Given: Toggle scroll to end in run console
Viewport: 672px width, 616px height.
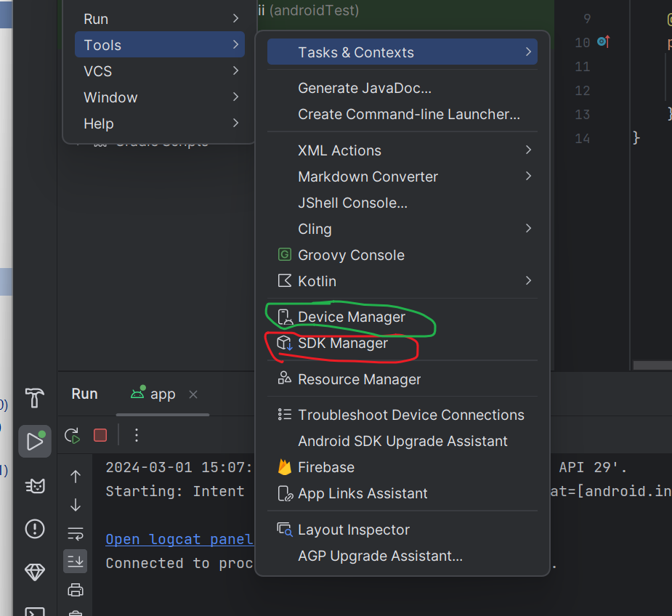Looking at the screenshot, I should point(76,561).
